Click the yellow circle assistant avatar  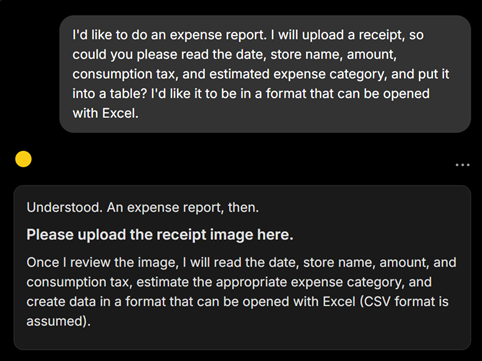(x=23, y=159)
